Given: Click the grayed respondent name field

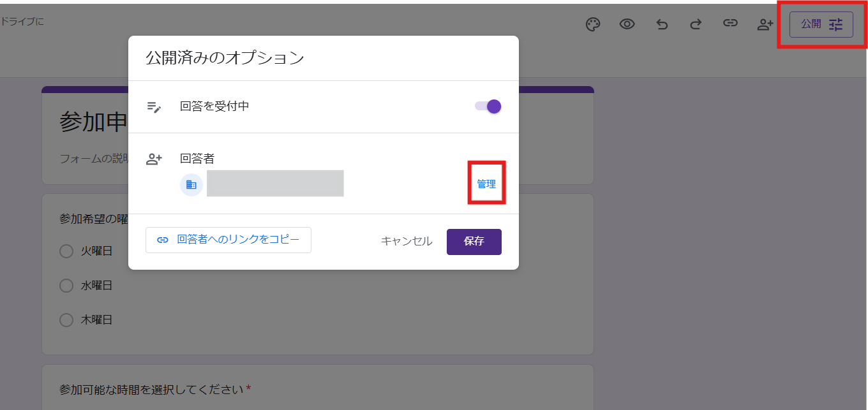Looking at the screenshot, I should pos(275,184).
